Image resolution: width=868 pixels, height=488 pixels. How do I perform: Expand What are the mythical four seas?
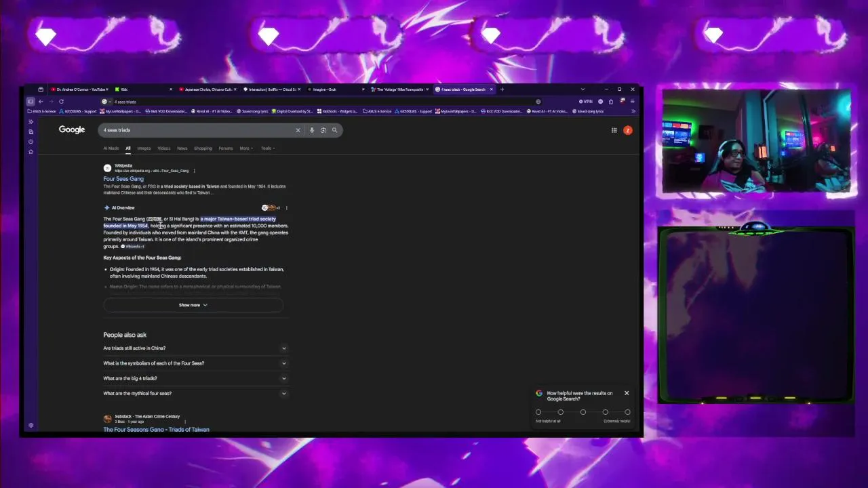[x=195, y=393]
